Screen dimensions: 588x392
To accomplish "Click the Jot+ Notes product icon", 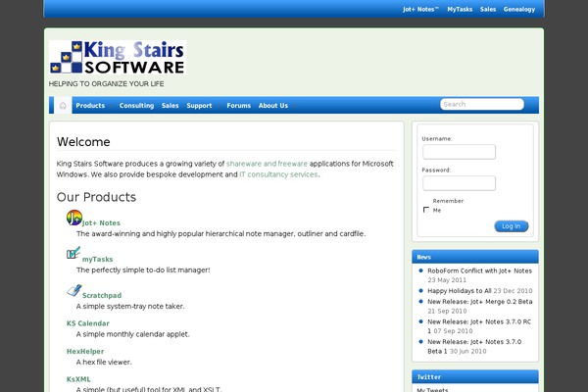I will [74, 218].
